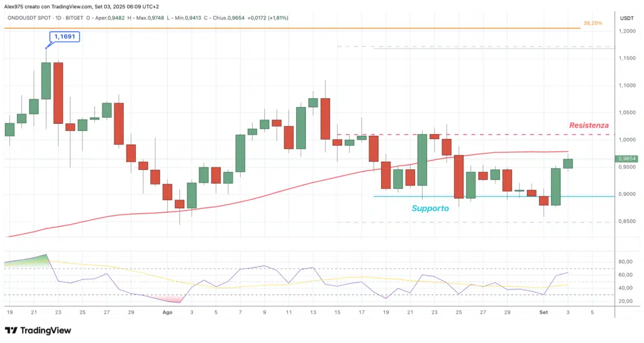Viewport: 644px width, 343px height.
Task: Click the 1,1691 price callout label
Action: coord(65,37)
